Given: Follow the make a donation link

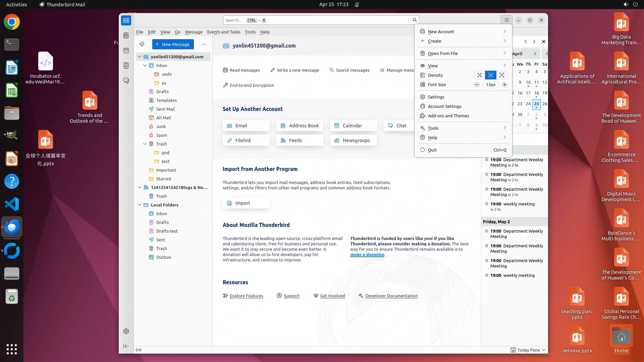Looking at the screenshot, I should pyautogui.click(x=367, y=254).
